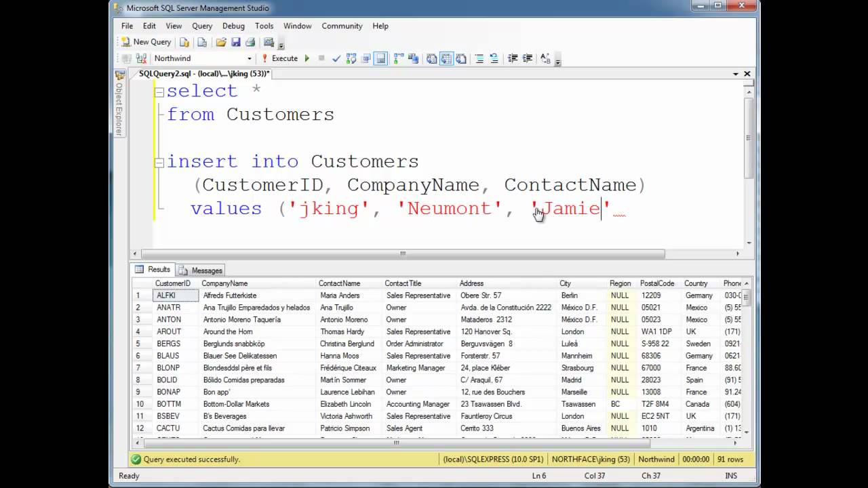Image resolution: width=868 pixels, height=488 pixels.
Task: Click the blue Parse checkmark icon
Action: pos(336,58)
